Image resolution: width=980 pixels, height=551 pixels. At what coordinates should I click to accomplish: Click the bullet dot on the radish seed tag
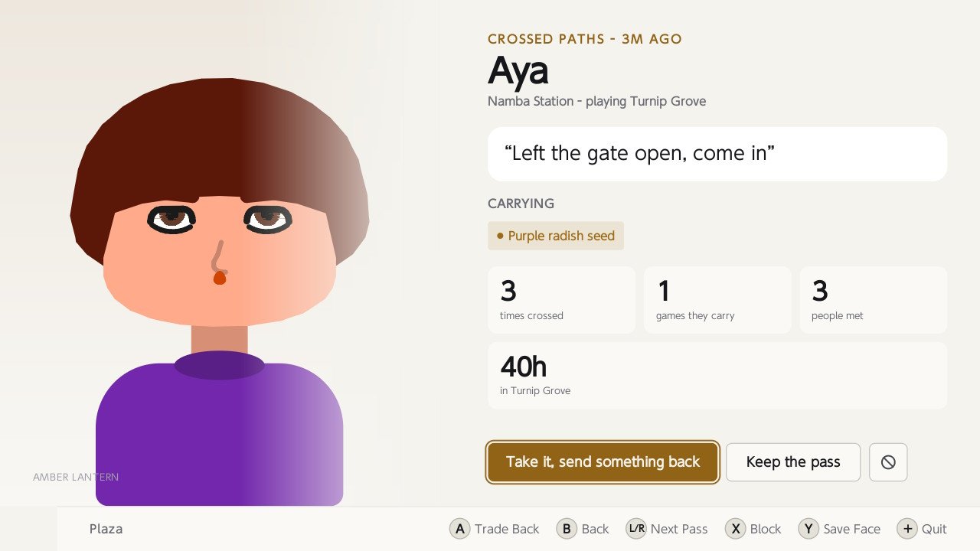[500, 236]
